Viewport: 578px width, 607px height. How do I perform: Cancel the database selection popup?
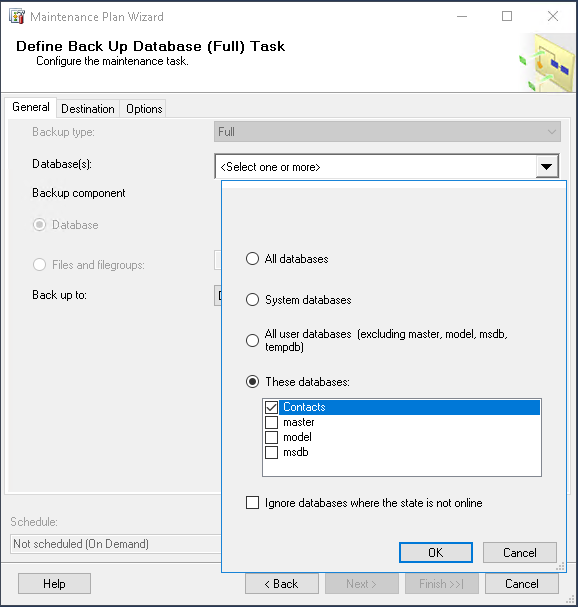click(x=520, y=552)
